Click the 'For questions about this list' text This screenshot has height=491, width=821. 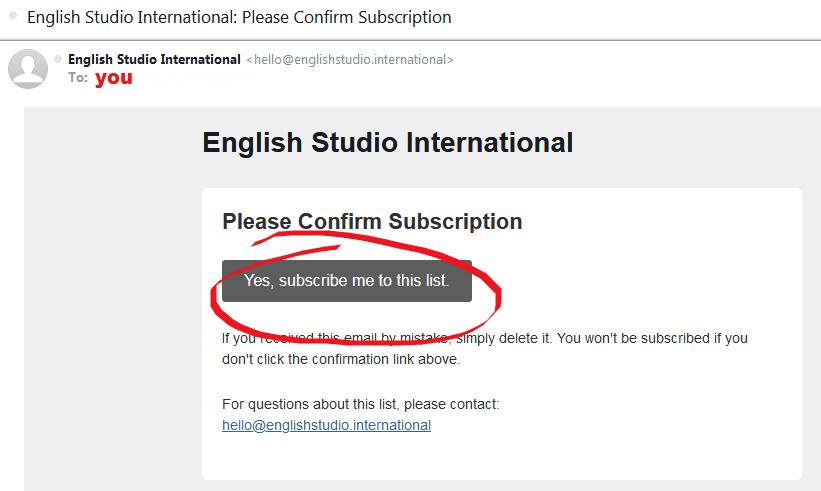click(360, 404)
